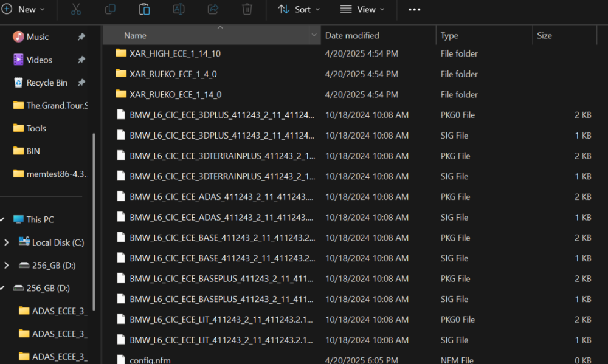Screen dimensions: 608x364
Task: Open the View dropdown menu
Action: [362, 9]
